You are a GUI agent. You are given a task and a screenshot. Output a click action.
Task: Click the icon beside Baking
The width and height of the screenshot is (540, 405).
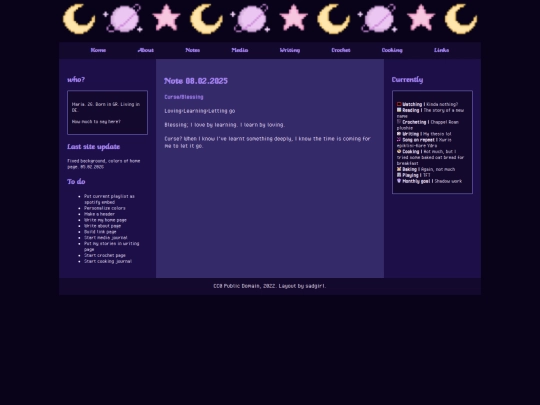[x=399, y=169]
